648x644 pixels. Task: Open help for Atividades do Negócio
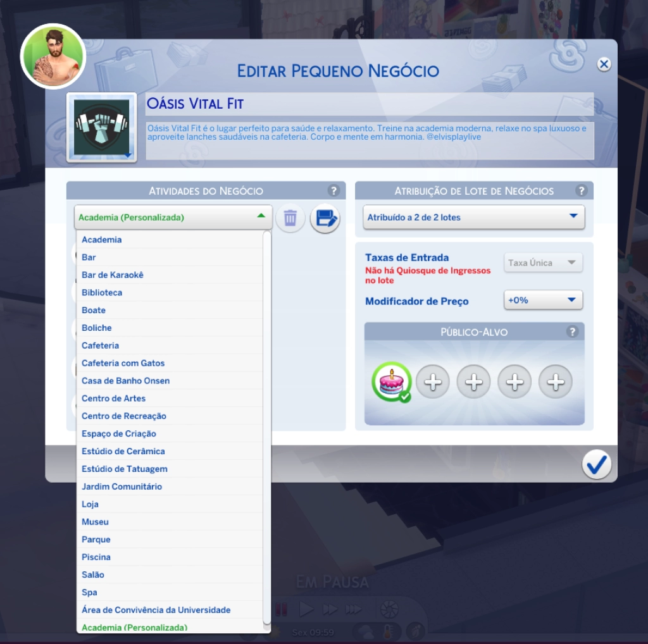pyautogui.click(x=333, y=190)
